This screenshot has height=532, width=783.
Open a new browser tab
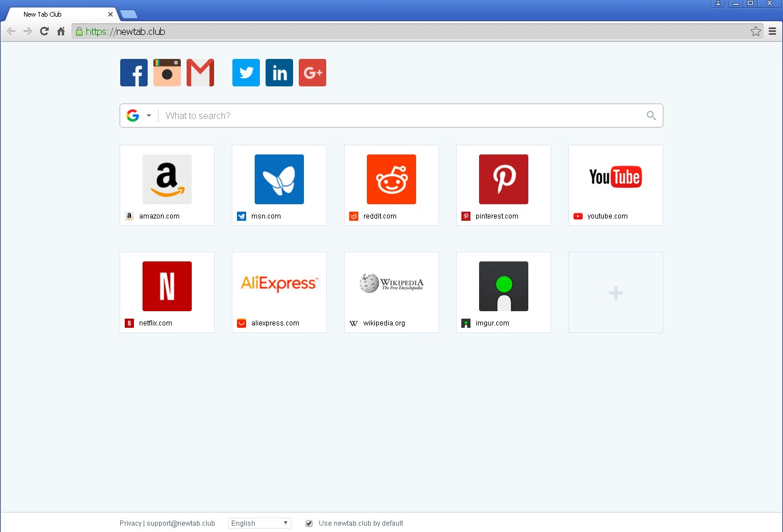(129, 15)
